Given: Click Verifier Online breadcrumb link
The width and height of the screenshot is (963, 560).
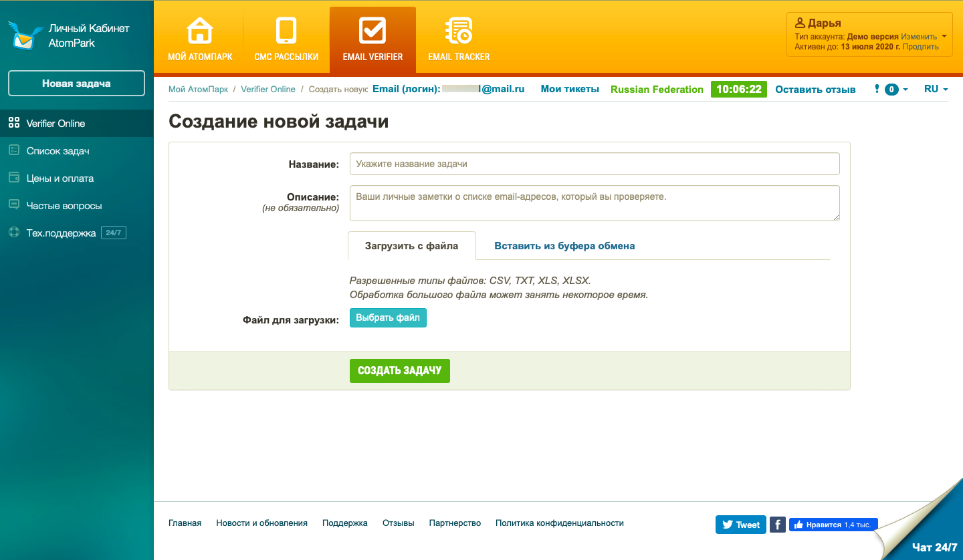Looking at the screenshot, I should [267, 89].
